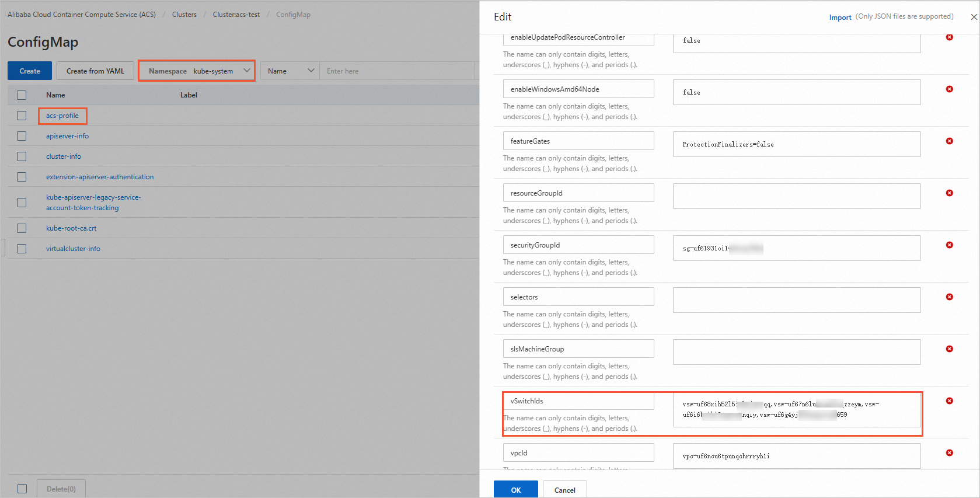Click red remove icon beside slsMachineGroup

tap(950, 349)
